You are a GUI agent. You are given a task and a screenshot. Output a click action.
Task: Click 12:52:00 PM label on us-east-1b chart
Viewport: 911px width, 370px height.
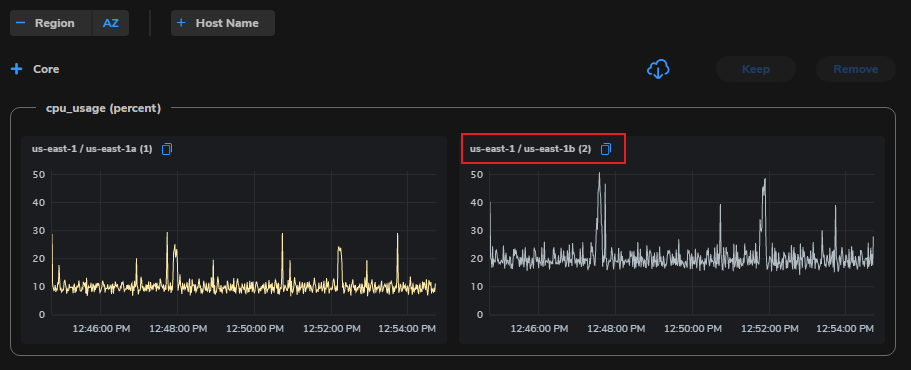tap(770, 329)
